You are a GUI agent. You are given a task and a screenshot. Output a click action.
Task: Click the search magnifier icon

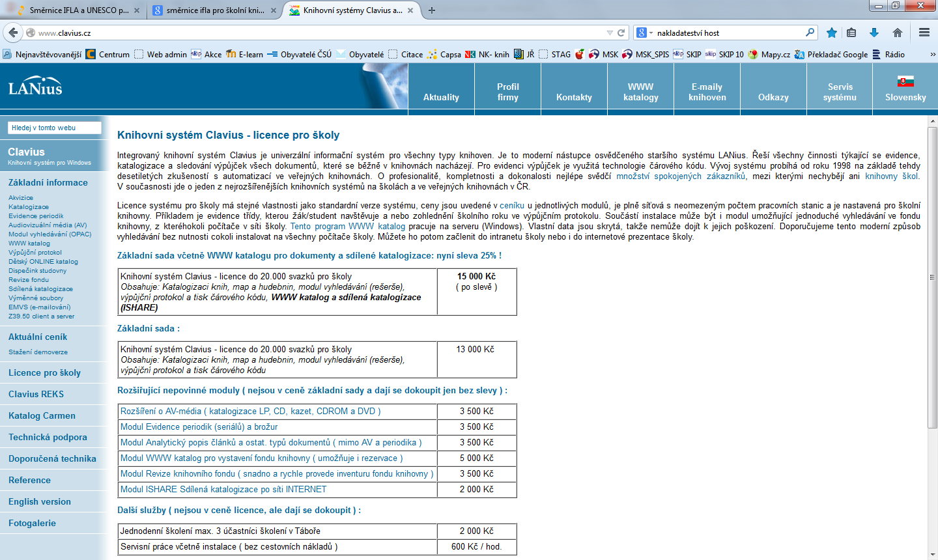(810, 32)
